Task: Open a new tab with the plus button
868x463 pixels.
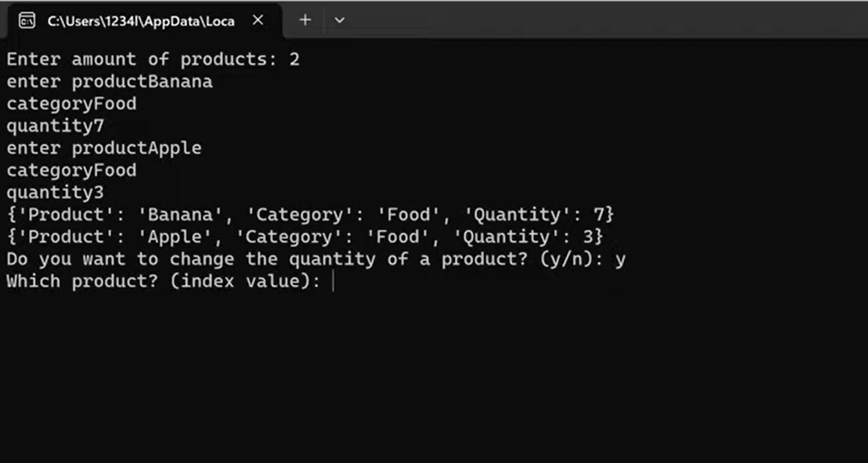Action: coord(305,20)
